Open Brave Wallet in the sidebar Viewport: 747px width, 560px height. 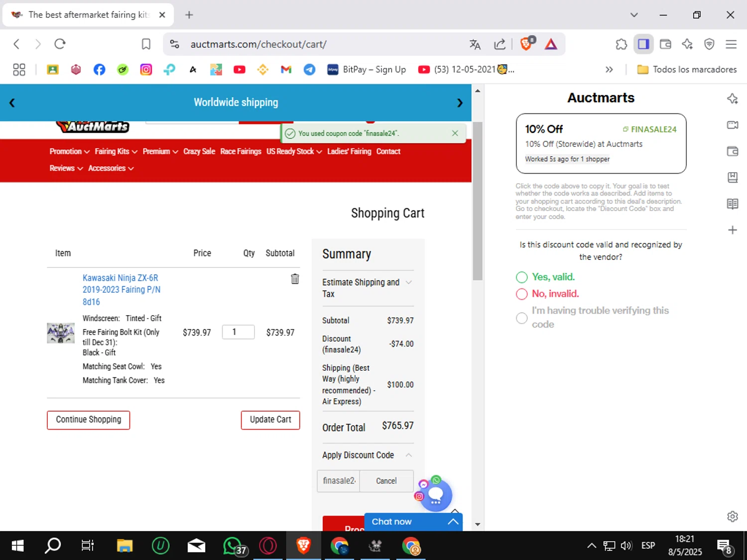(732, 151)
